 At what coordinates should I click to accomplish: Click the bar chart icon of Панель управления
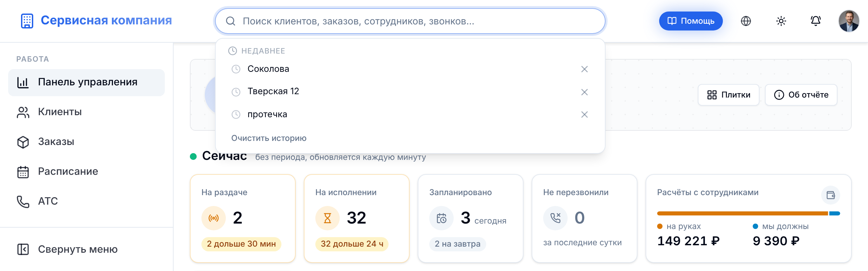pyautogui.click(x=23, y=82)
